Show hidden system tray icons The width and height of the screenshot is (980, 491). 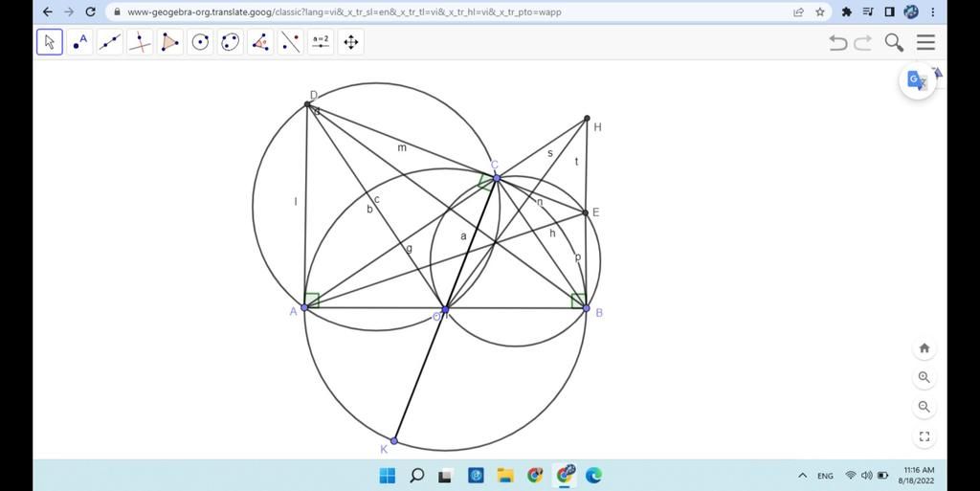[x=803, y=476]
